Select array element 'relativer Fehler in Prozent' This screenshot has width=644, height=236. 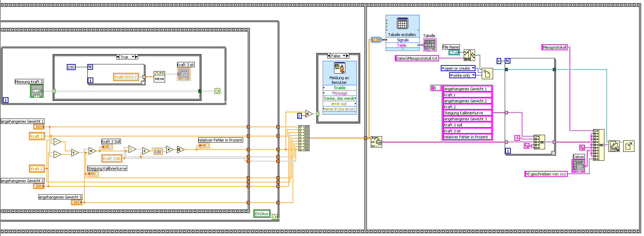click(x=467, y=137)
